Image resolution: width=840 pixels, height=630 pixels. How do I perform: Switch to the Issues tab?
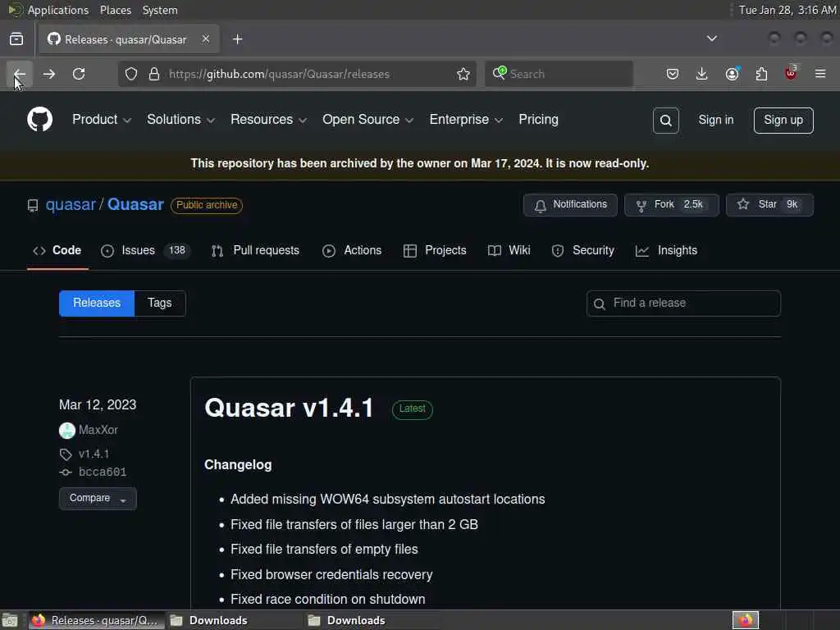pos(145,250)
